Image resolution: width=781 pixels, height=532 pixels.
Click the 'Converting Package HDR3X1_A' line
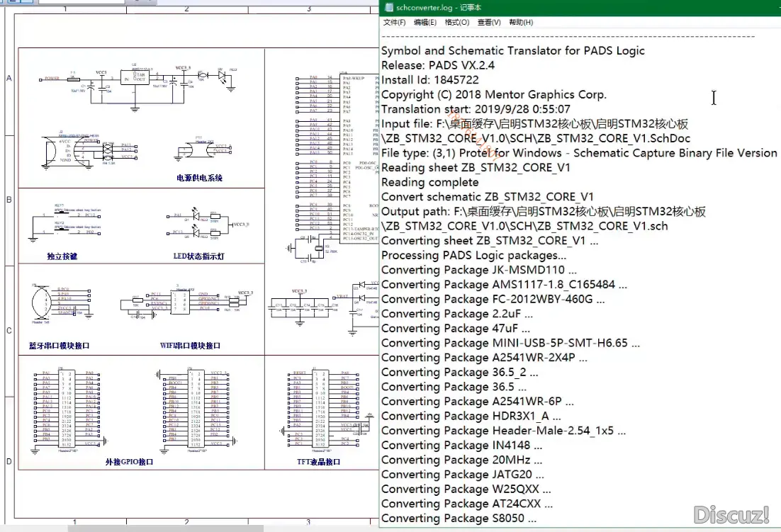pyautogui.click(x=471, y=416)
